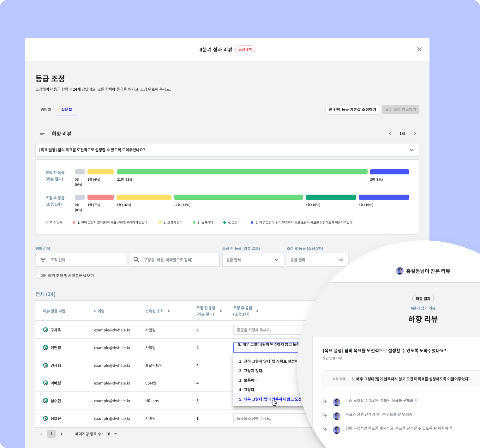Click the magnifier search icon
This screenshot has width=480, height=448.
[136, 259]
